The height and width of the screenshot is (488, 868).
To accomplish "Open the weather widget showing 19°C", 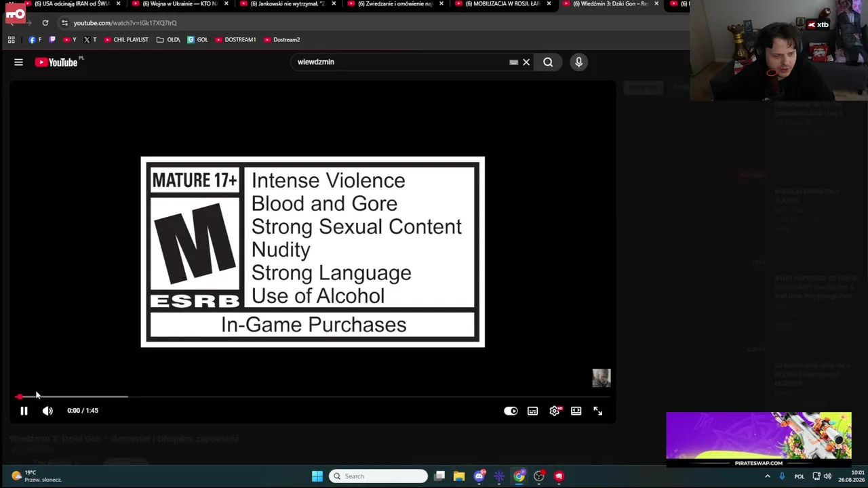I will pyautogui.click(x=37, y=476).
